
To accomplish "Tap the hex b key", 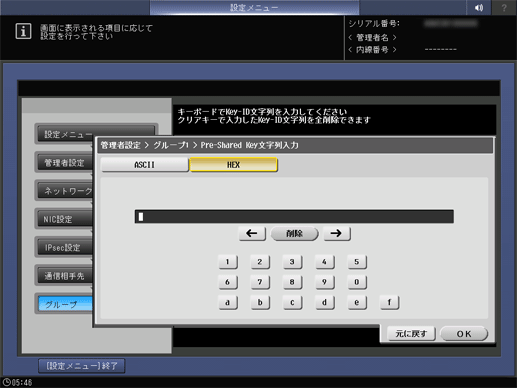I will [260, 303].
